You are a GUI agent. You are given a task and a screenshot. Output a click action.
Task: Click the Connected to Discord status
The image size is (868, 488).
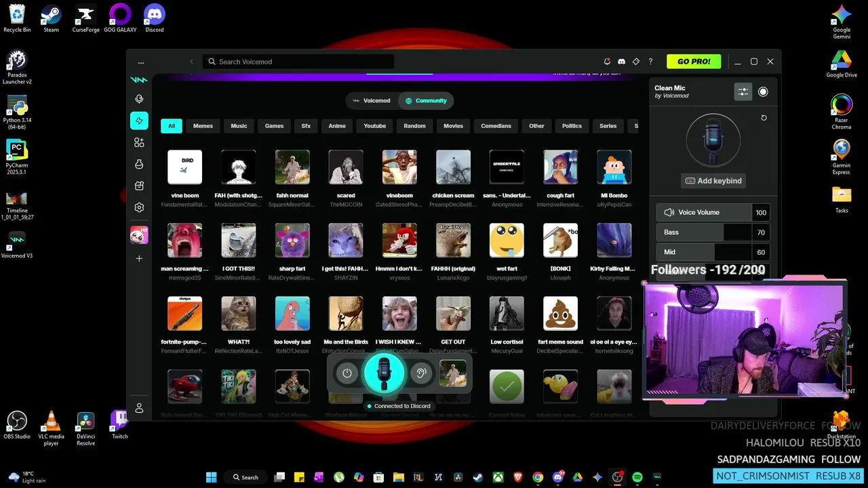(399, 406)
